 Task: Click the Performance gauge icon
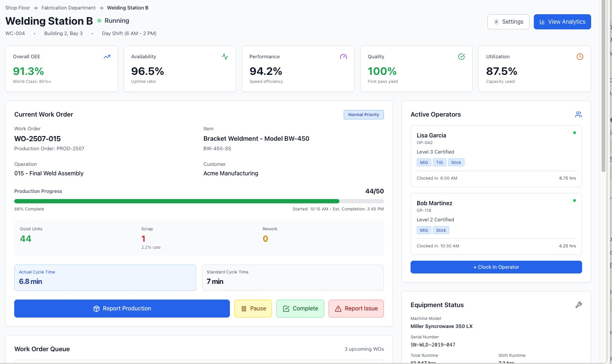pyautogui.click(x=344, y=57)
